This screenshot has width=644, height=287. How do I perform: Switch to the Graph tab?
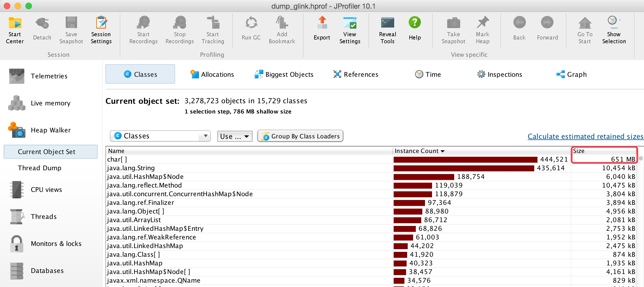tap(572, 74)
